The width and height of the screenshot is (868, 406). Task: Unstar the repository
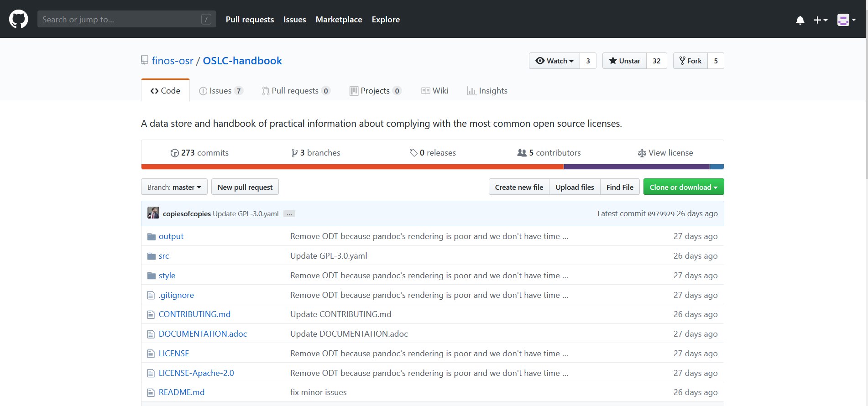tap(624, 61)
